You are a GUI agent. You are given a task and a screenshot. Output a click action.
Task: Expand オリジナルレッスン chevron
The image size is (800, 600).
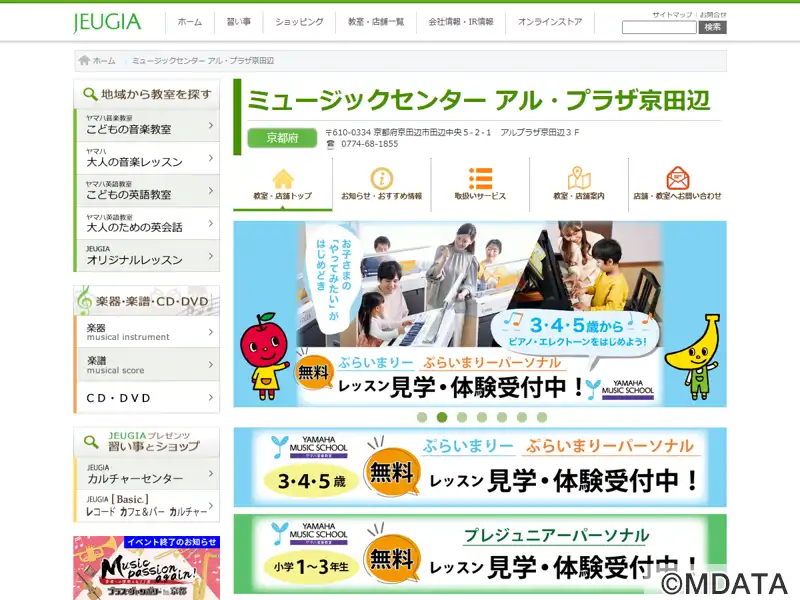point(211,256)
